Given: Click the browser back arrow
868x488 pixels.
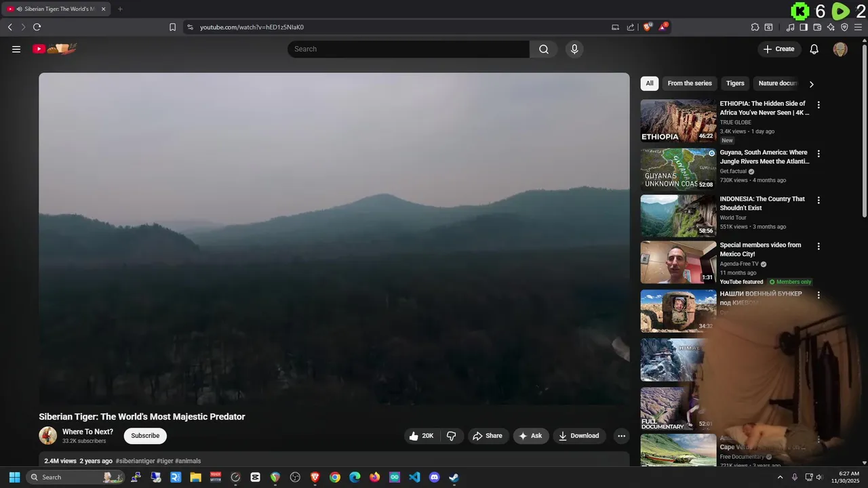Looking at the screenshot, I should (9, 27).
